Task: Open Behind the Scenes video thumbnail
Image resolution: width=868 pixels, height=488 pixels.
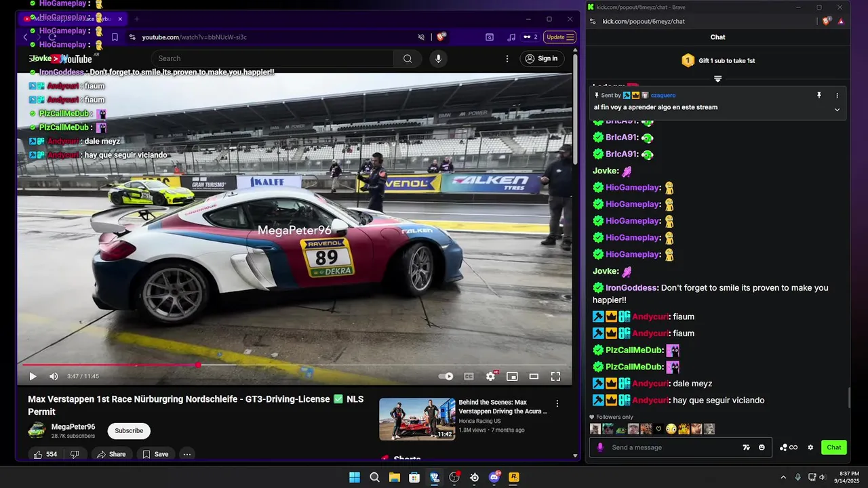Action: (417, 419)
